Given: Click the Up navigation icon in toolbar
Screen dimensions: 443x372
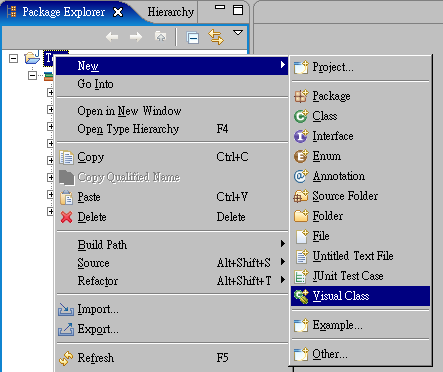Looking at the screenshot, I should tap(161, 37).
